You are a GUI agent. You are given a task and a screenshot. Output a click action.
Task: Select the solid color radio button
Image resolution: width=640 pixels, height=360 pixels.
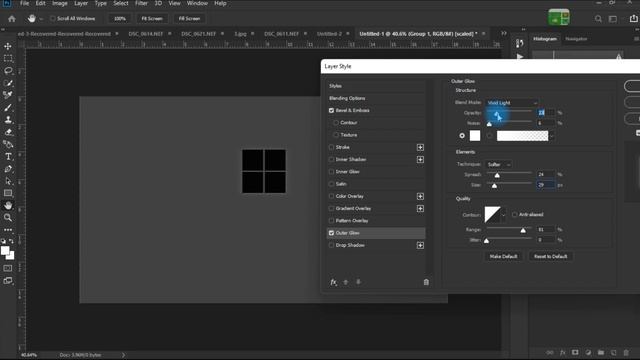coord(462,136)
